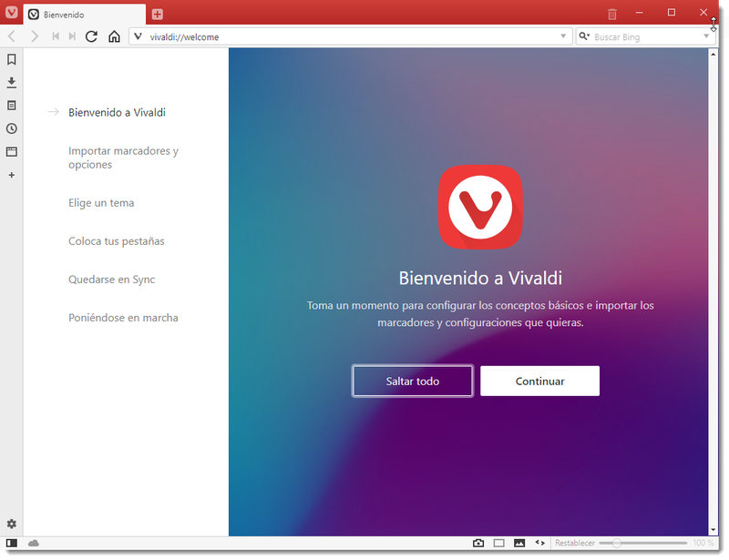Click the Continuar button
This screenshot has height=560, width=729.
[x=539, y=381]
